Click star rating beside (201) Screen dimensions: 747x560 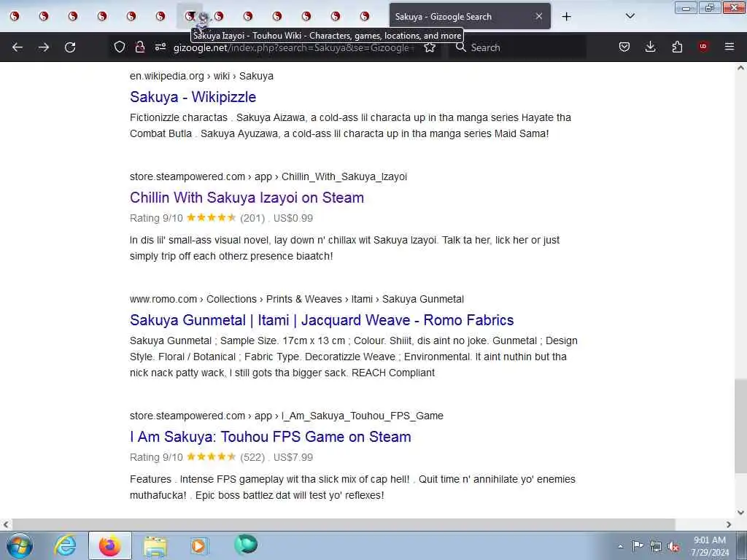point(211,217)
